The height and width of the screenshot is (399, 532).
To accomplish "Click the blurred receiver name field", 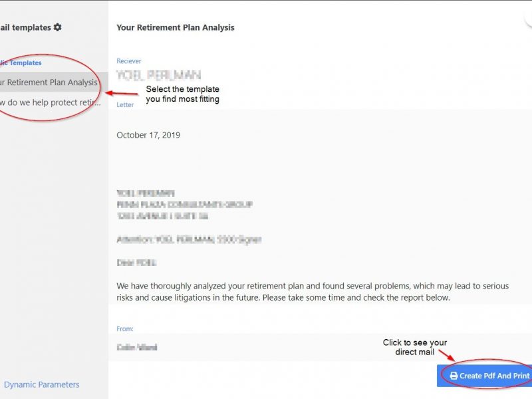I will (x=158, y=75).
